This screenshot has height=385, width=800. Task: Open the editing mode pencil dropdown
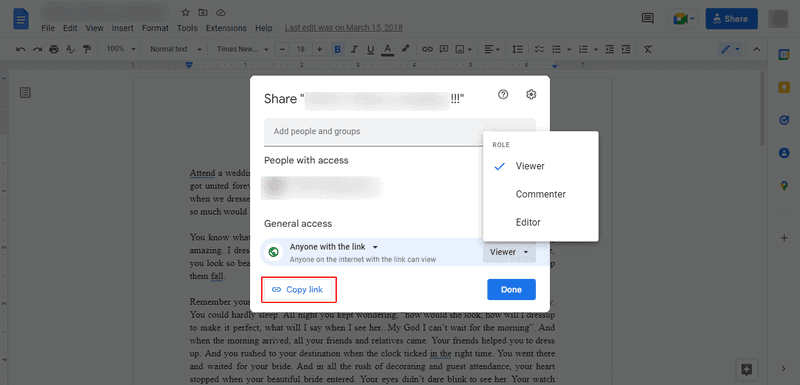(x=730, y=49)
